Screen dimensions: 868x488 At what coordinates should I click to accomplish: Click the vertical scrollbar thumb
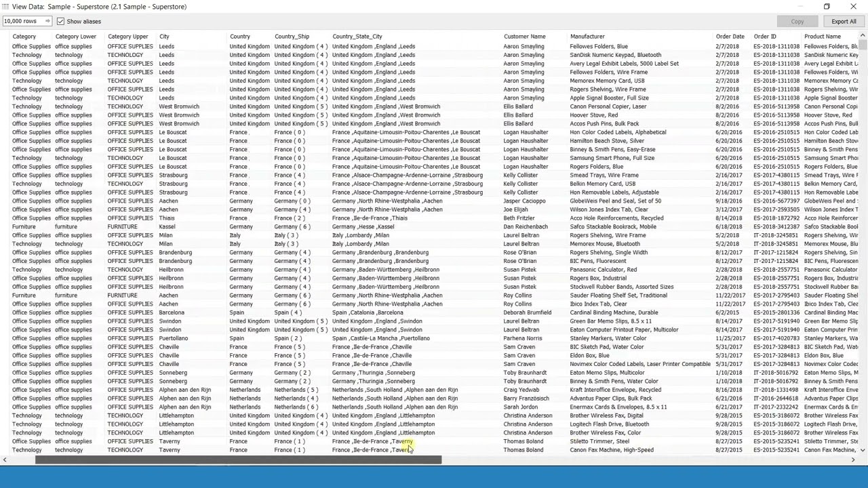(x=863, y=45)
